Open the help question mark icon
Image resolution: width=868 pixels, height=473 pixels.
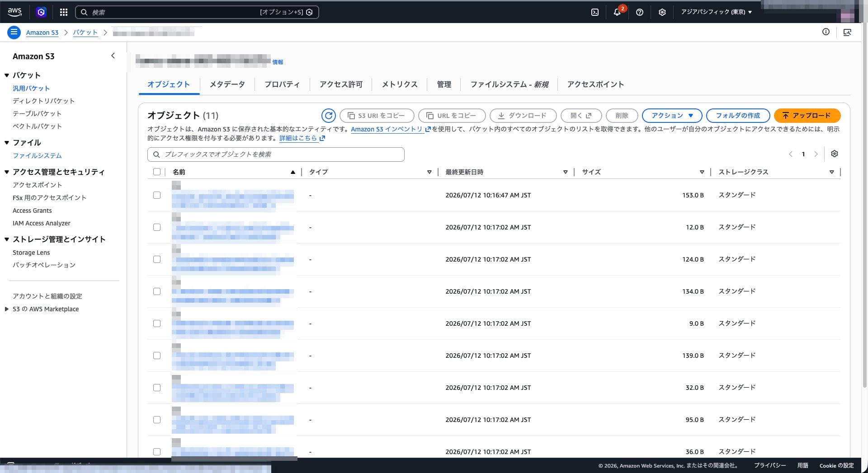(x=639, y=12)
